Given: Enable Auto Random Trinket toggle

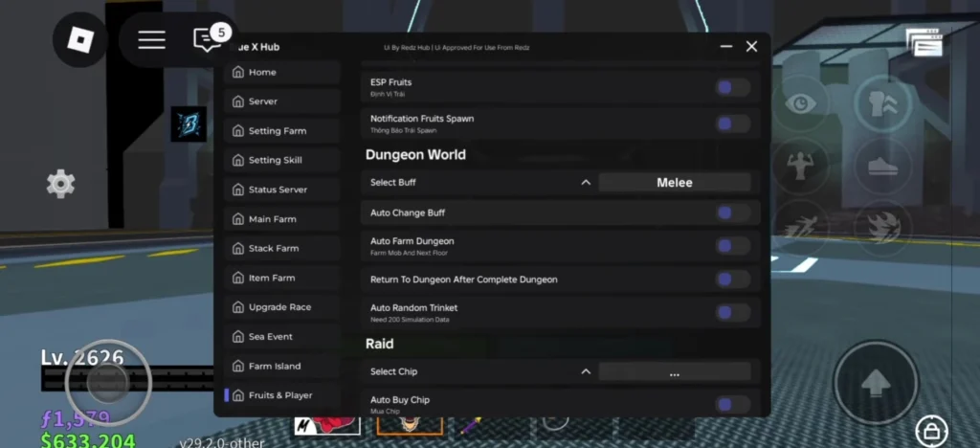Looking at the screenshot, I should [733, 312].
